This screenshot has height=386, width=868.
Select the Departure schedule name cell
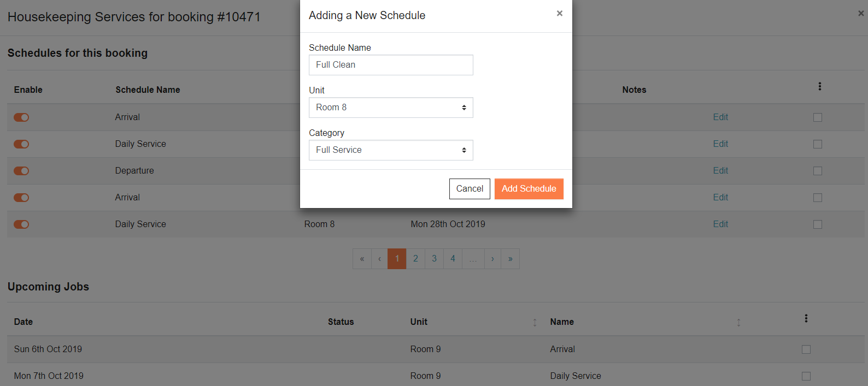(x=134, y=170)
